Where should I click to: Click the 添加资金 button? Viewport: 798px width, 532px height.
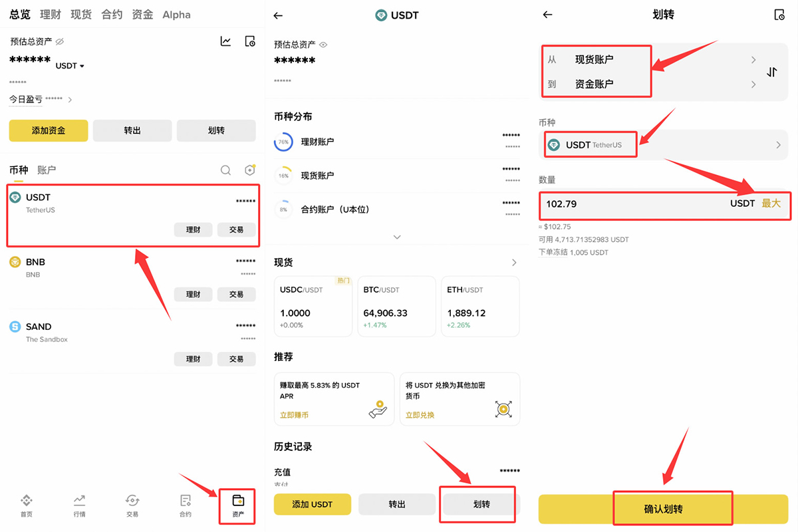(x=49, y=131)
